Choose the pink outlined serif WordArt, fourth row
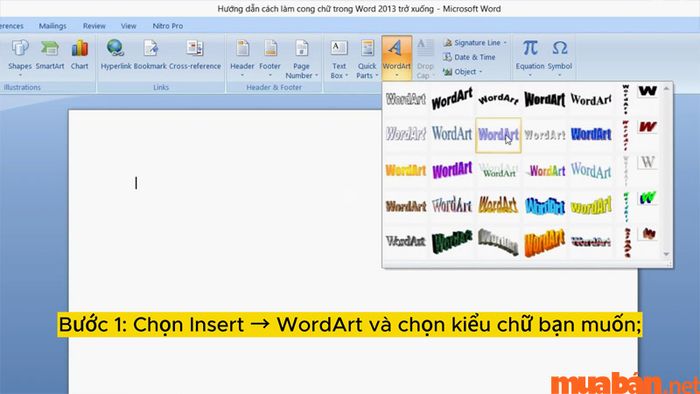This screenshot has width=700, height=394. click(x=452, y=206)
